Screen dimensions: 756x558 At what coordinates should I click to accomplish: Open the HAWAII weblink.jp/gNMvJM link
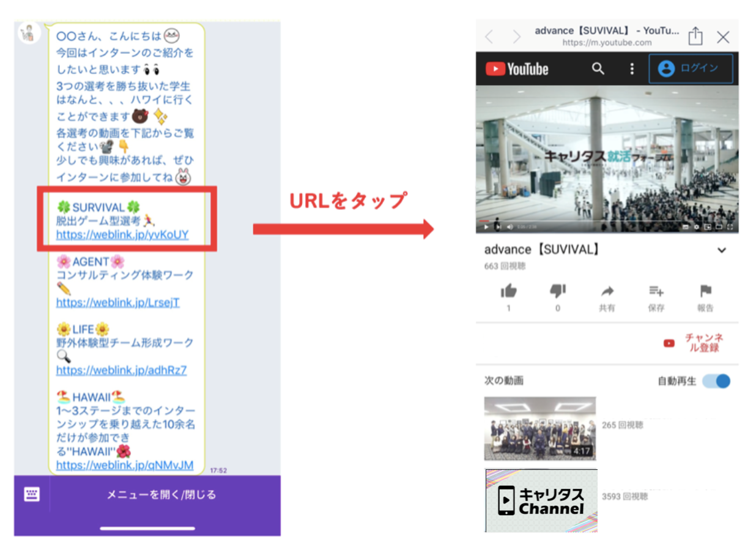point(125,465)
